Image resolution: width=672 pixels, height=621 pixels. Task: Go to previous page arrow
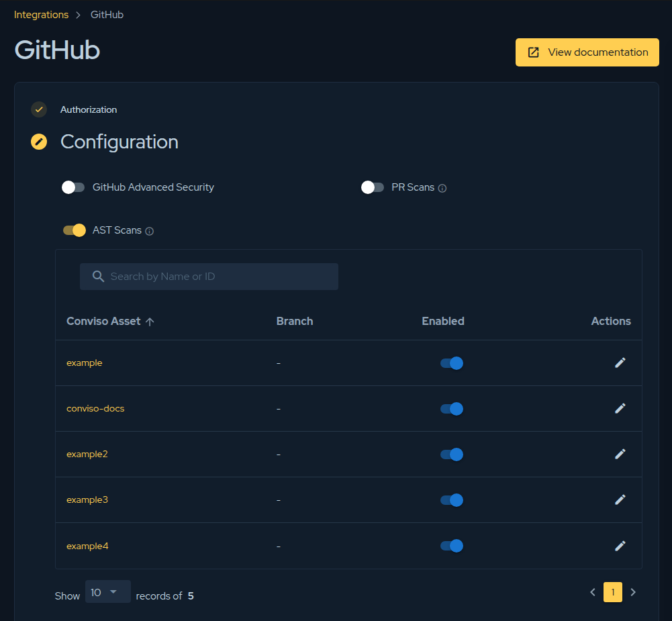[x=593, y=592]
